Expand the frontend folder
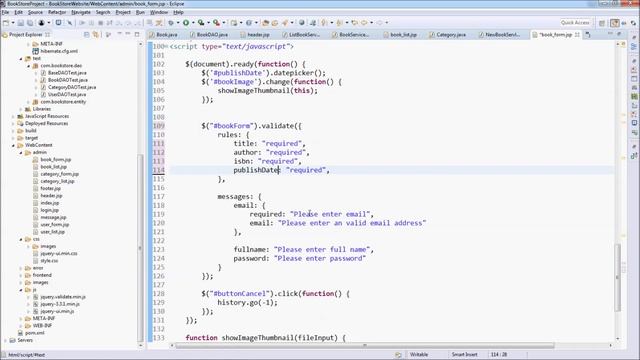Image resolution: width=640 pixels, height=360 pixels. [x=21, y=276]
